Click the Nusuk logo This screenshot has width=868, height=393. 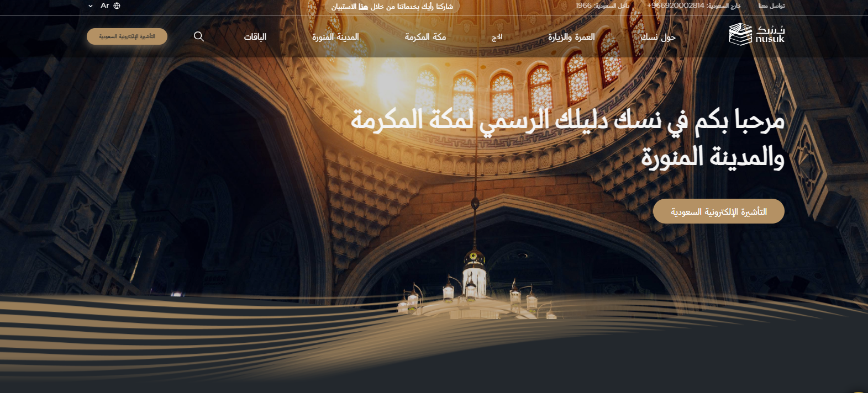756,34
